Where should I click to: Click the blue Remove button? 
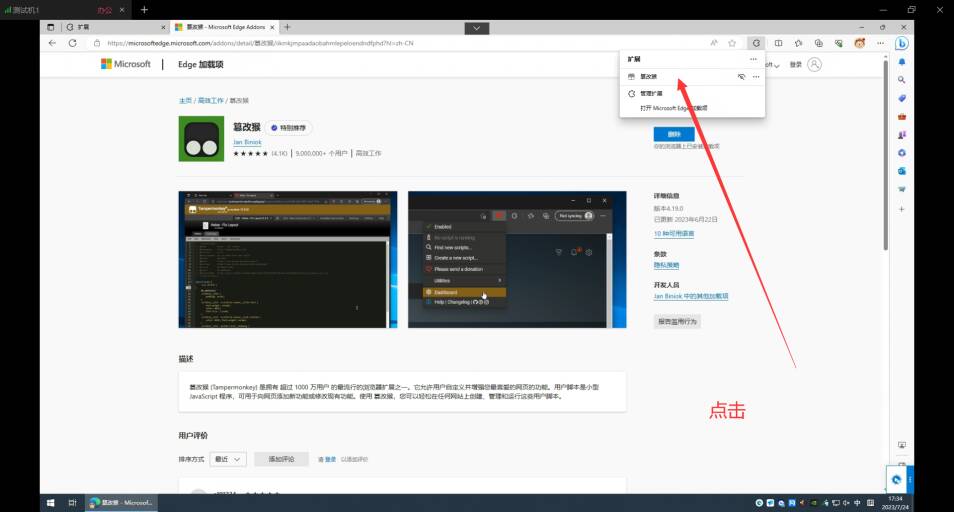coord(674,134)
